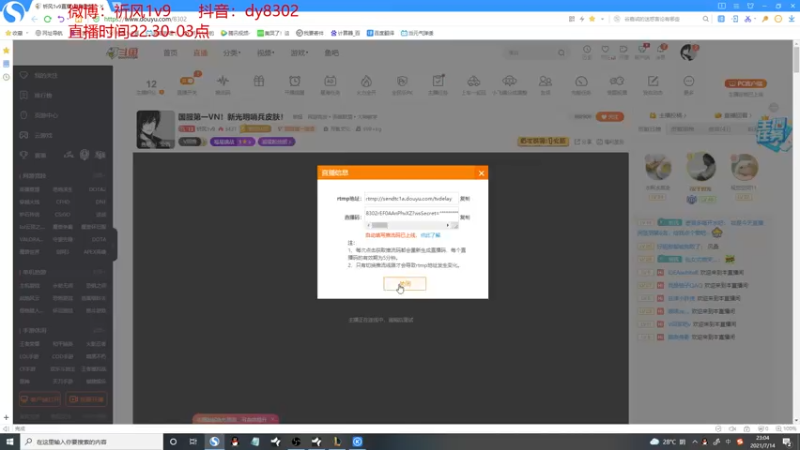Viewport: 800px width, 450px height.
Task: Click the magnifier icon in Douyu search
Action: (561, 53)
